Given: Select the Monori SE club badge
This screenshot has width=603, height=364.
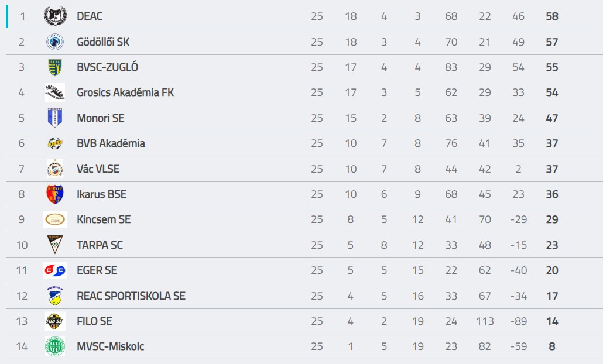Looking at the screenshot, I should pos(55,118).
